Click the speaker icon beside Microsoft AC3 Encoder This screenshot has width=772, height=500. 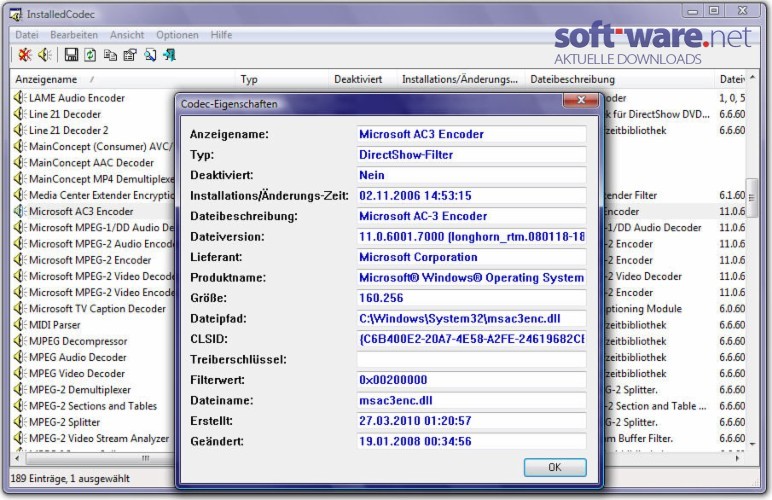tap(20, 211)
